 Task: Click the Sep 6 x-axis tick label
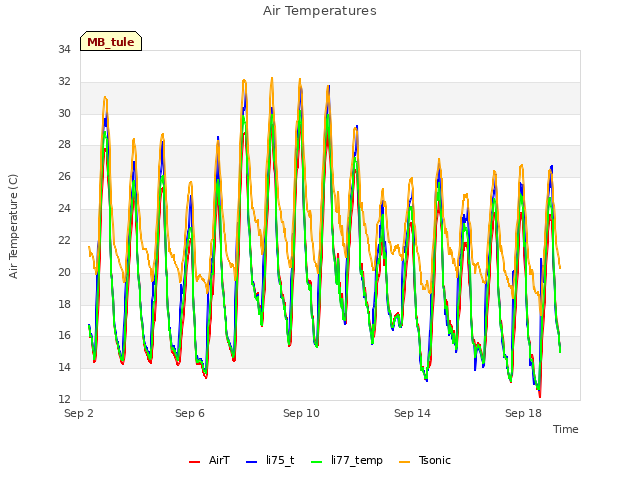[190, 413]
